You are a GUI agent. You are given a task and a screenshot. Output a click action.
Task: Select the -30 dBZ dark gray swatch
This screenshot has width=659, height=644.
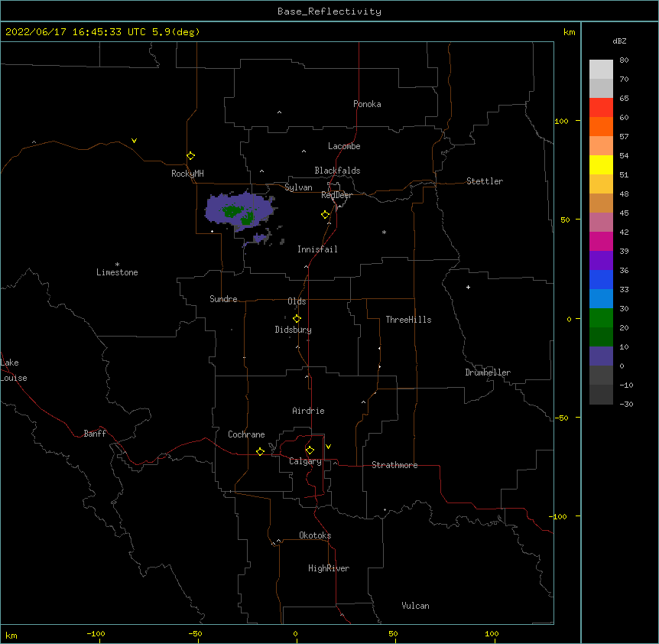coord(601,395)
